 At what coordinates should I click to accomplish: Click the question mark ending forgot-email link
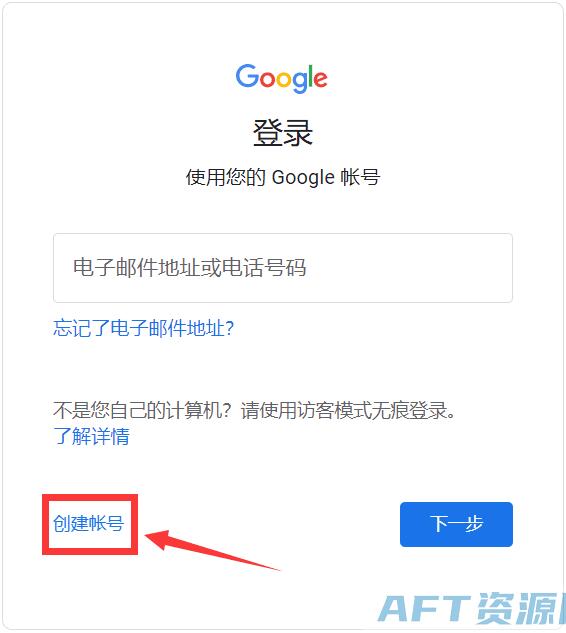click(229, 328)
